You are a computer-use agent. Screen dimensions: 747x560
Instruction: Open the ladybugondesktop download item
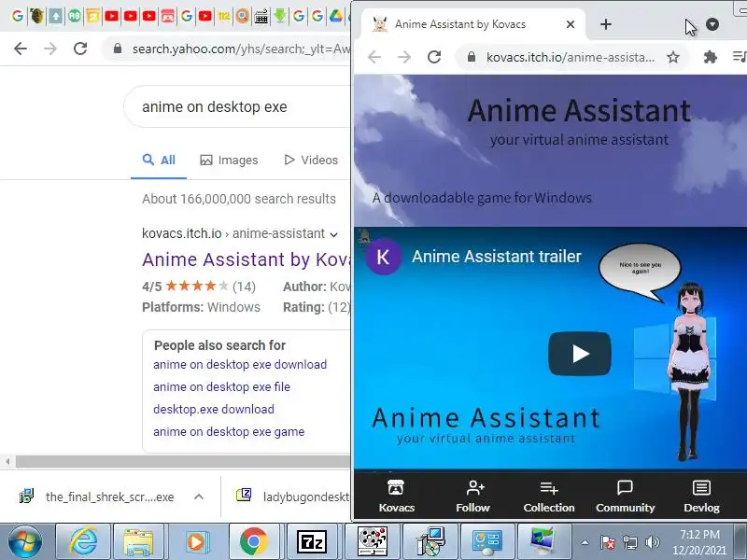point(293,497)
